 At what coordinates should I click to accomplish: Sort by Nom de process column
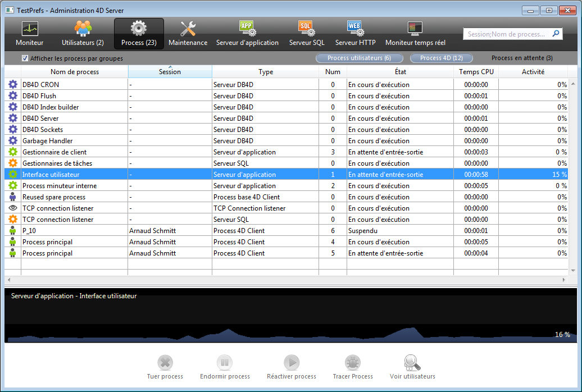point(74,72)
